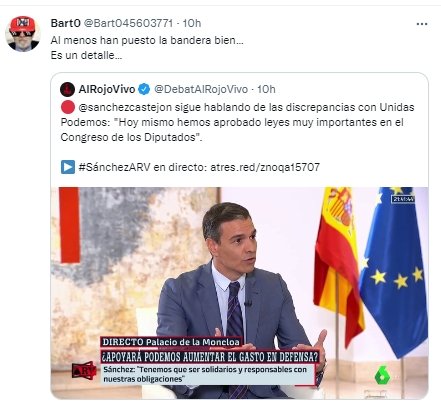The height and width of the screenshot is (409, 441).
Task: Open the Bart0 display name
Action: pyautogui.click(x=65, y=23)
